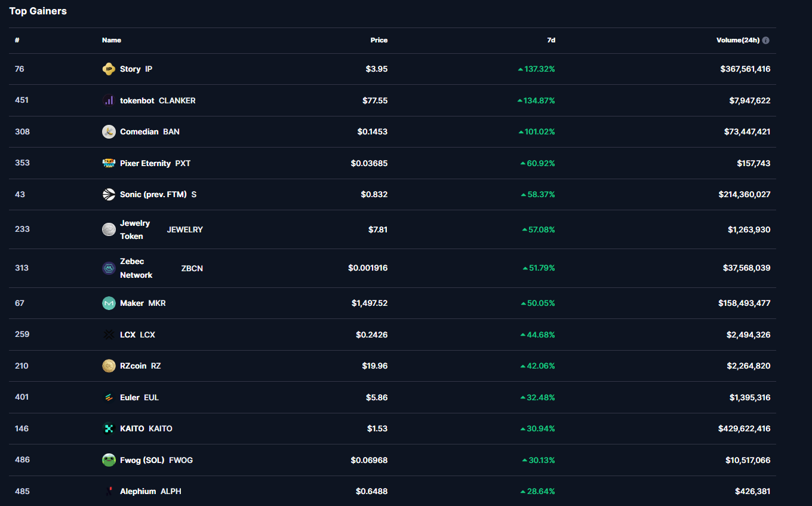Click the JEWELRY ticker symbol
The width and height of the screenshot is (812, 506).
coord(185,229)
